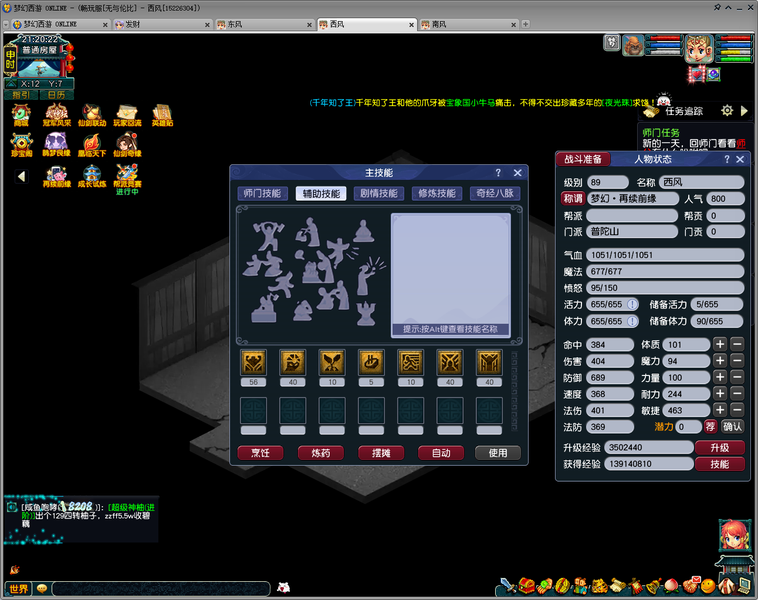Open the smiley emoticon icon in toolbar

click(708, 586)
